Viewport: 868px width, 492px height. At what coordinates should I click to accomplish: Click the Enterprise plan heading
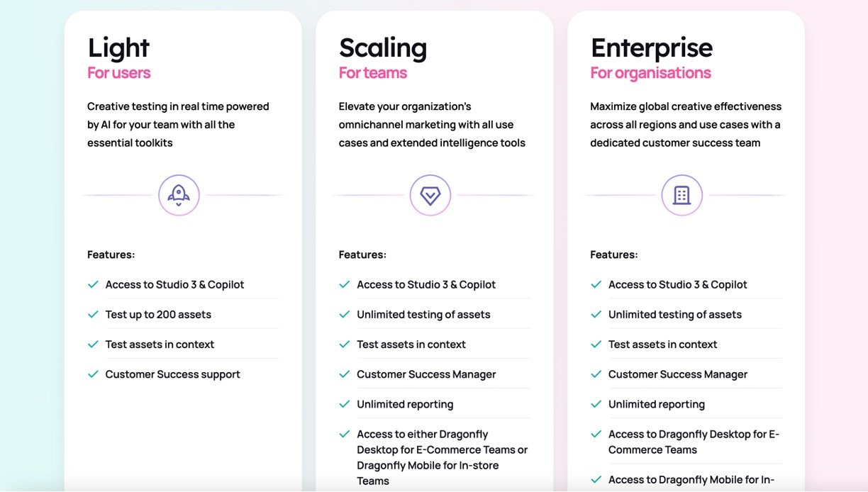[x=651, y=47]
